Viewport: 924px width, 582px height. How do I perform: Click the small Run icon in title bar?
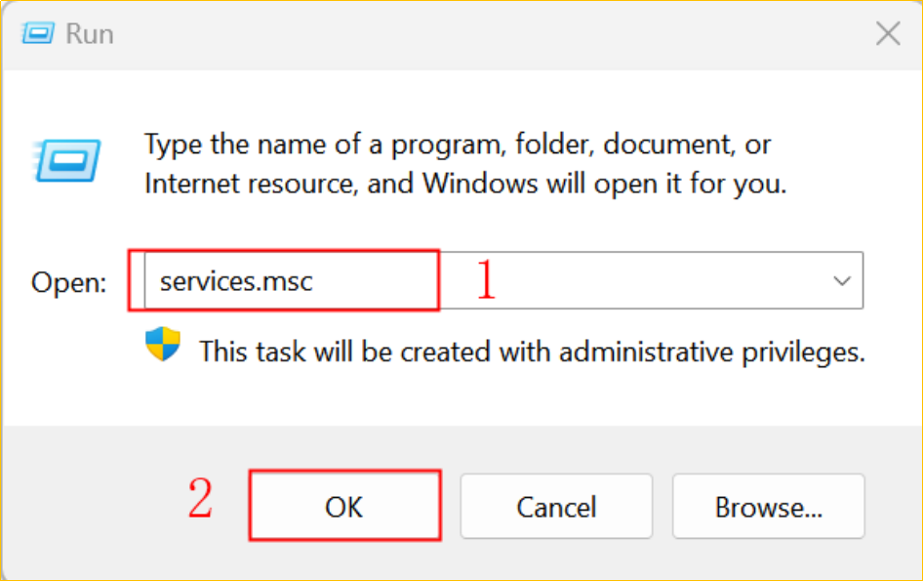[x=38, y=33]
